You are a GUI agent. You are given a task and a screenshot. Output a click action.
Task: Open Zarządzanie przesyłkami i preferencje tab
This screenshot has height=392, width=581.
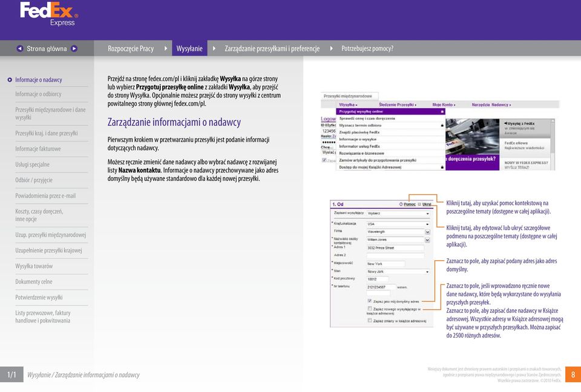(x=272, y=48)
